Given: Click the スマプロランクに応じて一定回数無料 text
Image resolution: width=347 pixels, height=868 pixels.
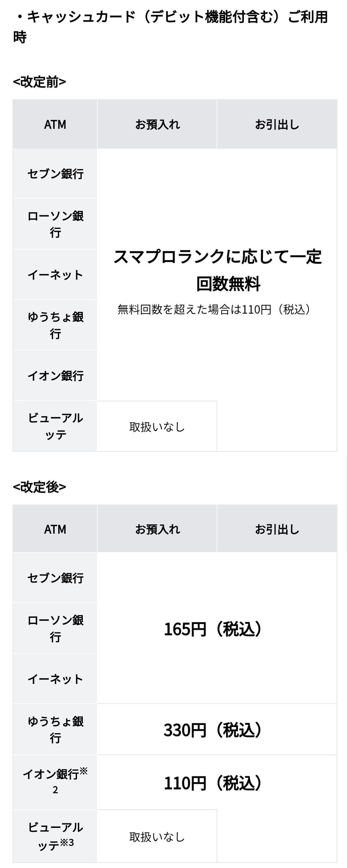Looking at the screenshot, I should [217, 270].
